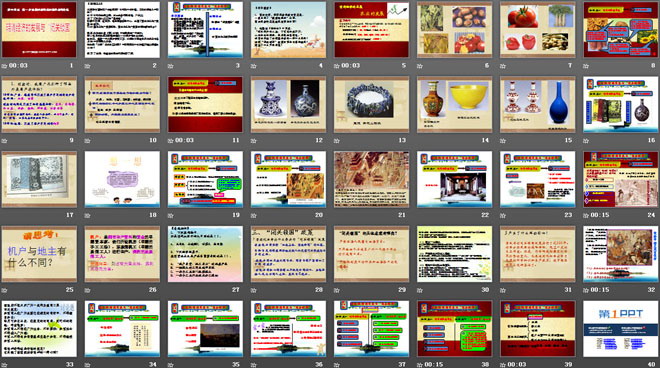This screenshot has height=368, width=660.
Task: Click the transition star icon under slide 35
Action: pyautogui.click(x=170, y=365)
